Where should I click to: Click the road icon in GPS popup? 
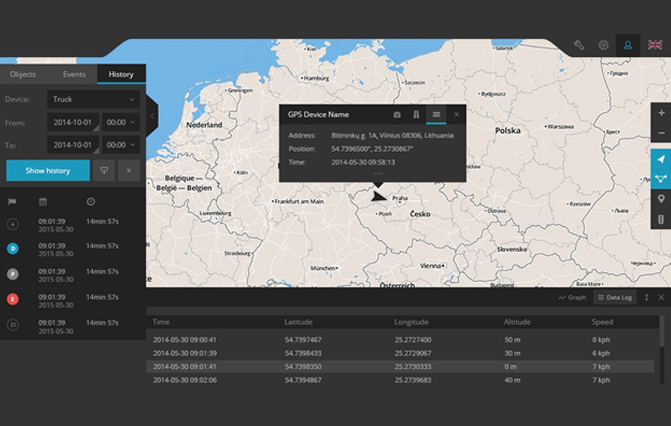pyautogui.click(x=416, y=115)
